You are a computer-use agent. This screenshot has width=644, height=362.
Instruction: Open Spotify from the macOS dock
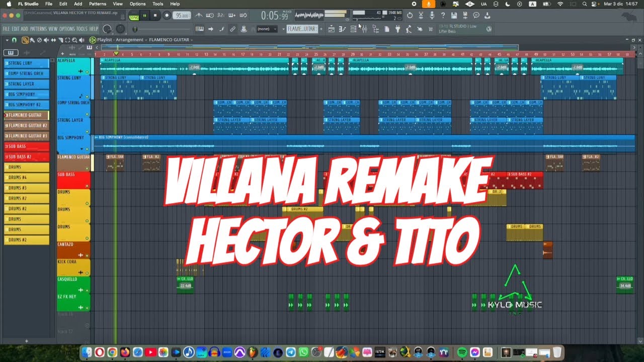(x=462, y=352)
